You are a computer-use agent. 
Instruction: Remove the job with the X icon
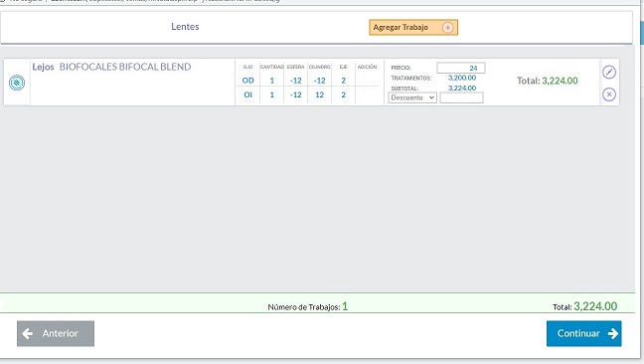tap(608, 94)
